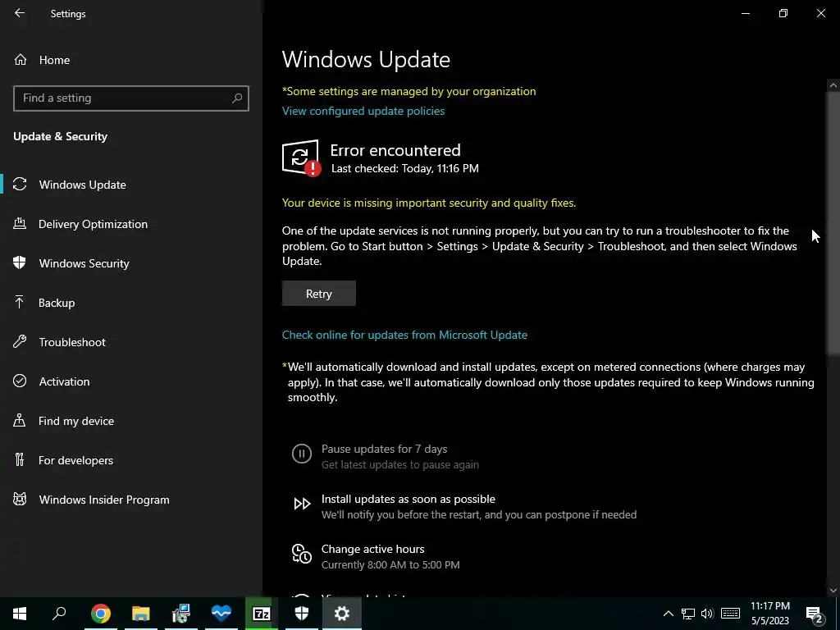Viewport: 840px width, 630px height.
Task: Open Windows Security section
Action: point(84,263)
